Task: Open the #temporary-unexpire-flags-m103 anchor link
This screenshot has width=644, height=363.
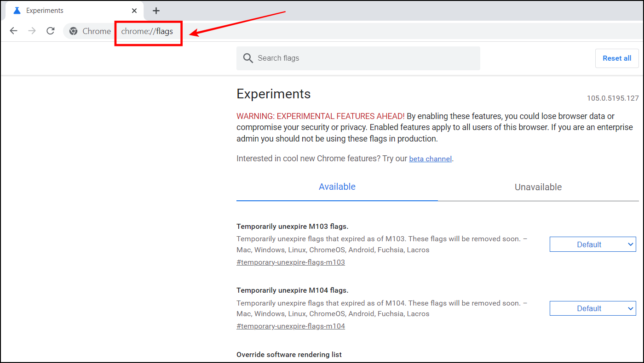Action: 291,262
